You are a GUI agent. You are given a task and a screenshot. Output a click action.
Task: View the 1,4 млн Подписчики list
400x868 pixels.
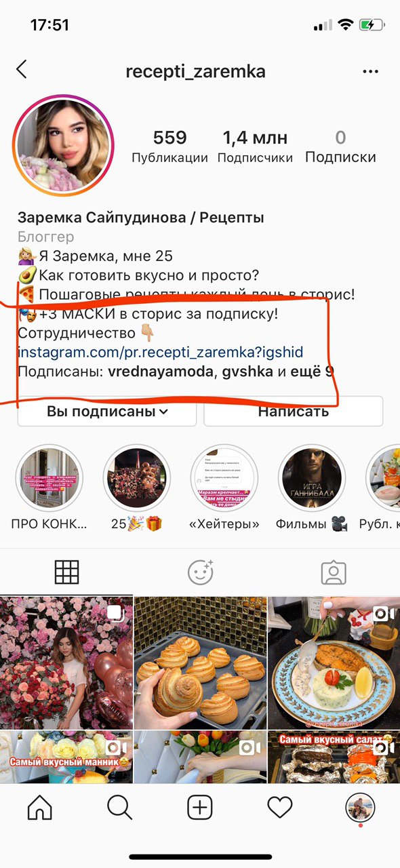tap(255, 147)
